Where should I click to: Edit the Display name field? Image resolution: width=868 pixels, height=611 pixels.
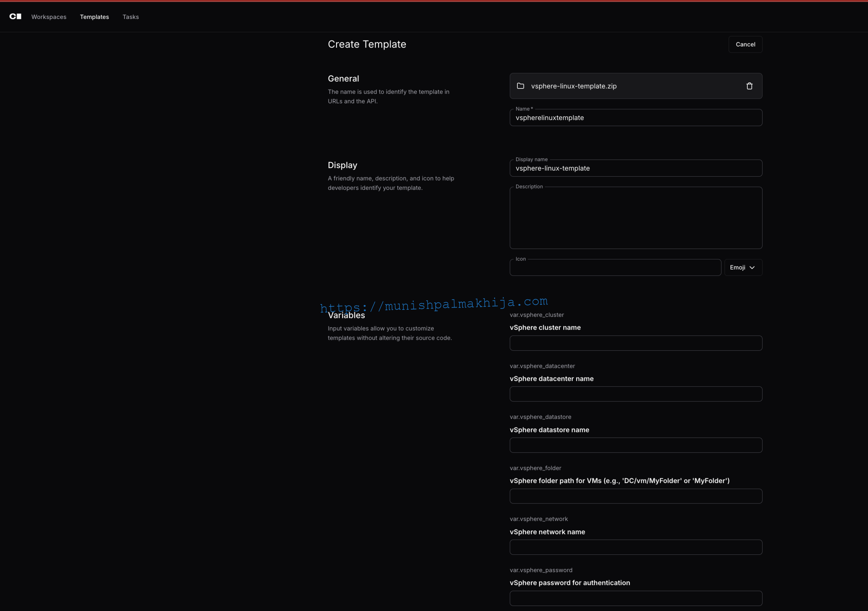pos(635,168)
